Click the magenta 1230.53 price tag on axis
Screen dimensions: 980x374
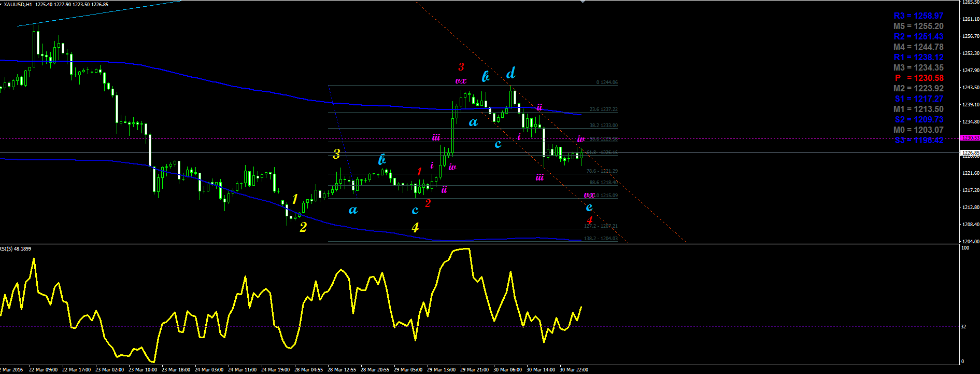(970, 138)
